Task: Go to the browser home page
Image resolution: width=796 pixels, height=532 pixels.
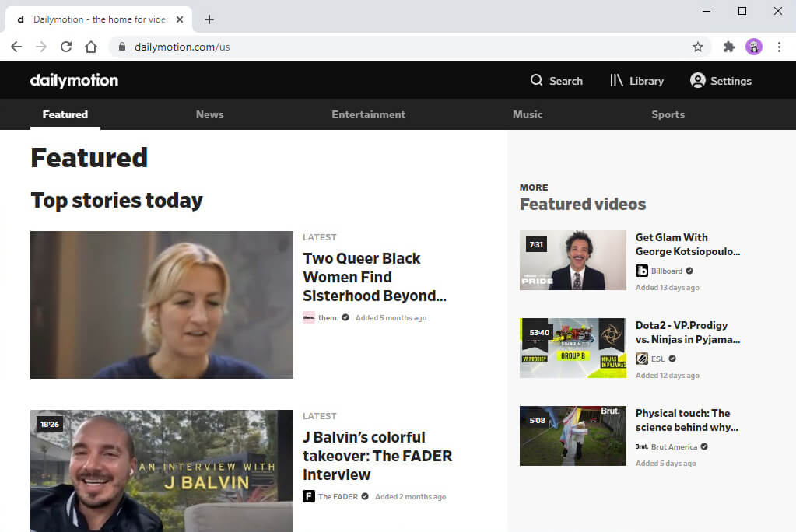Action: click(x=91, y=47)
